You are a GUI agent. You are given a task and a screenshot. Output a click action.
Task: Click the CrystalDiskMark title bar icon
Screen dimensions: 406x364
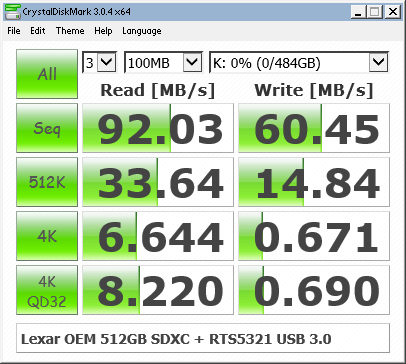[x=12, y=12]
